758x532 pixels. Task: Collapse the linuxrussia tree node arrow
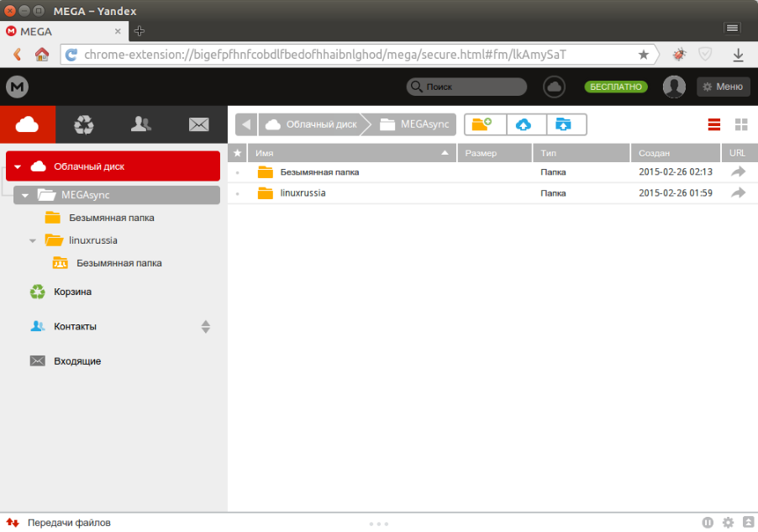33,241
